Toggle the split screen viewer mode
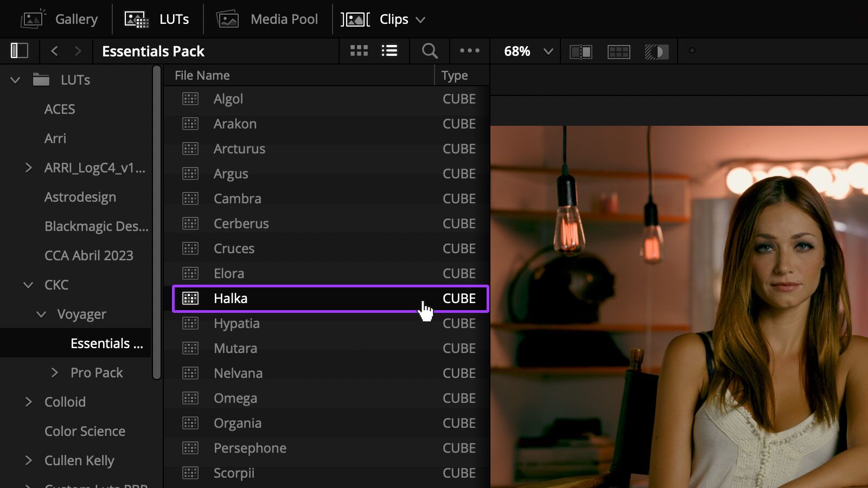This screenshot has width=868, height=488. point(618,52)
